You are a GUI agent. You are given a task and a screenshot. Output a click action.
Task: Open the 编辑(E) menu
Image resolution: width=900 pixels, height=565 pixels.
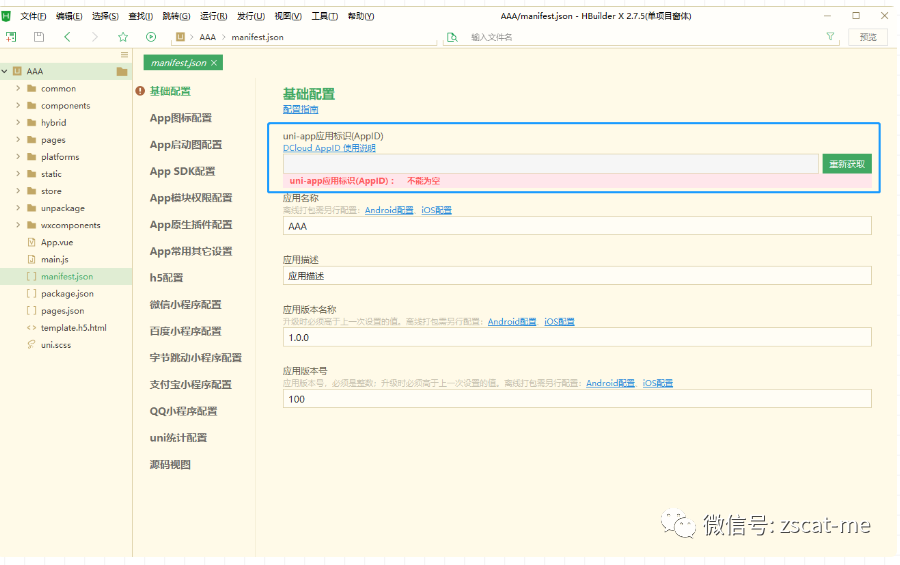point(69,16)
